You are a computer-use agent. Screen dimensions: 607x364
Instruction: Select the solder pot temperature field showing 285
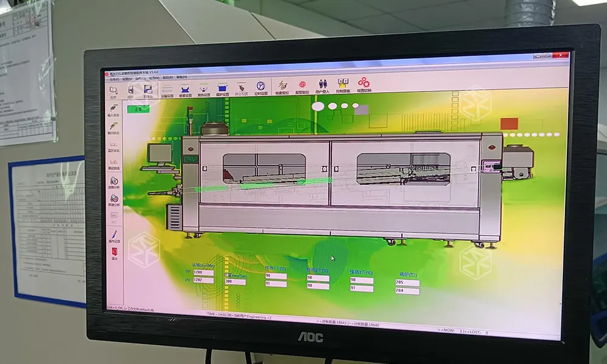tap(407, 283)
